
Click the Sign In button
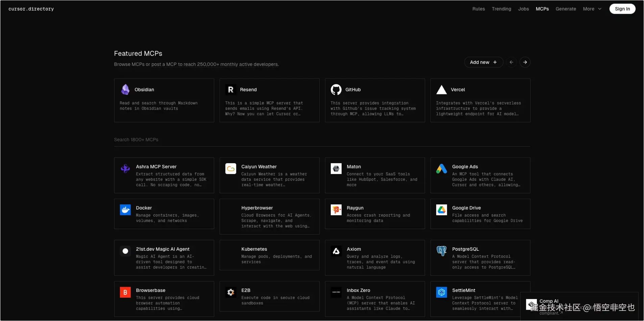tap(622, 9)
